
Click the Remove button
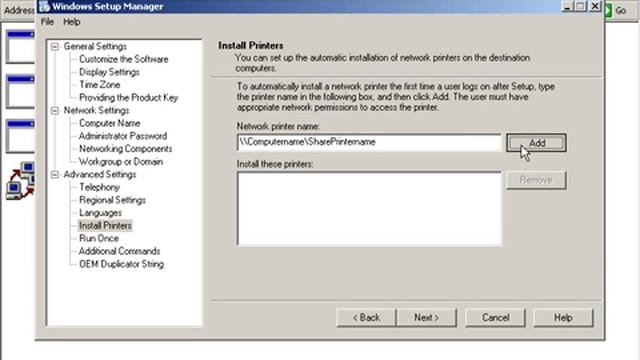click(536, 180)
